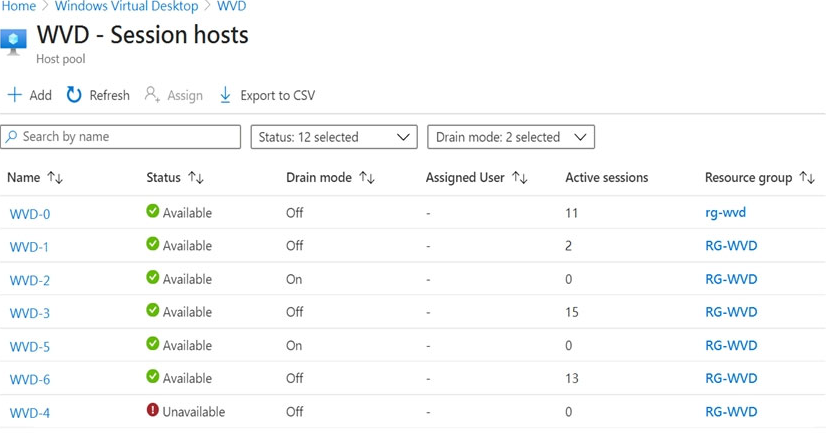Open session host WVD-3
The height and width of the screenshot is (433, 827).
29,313
